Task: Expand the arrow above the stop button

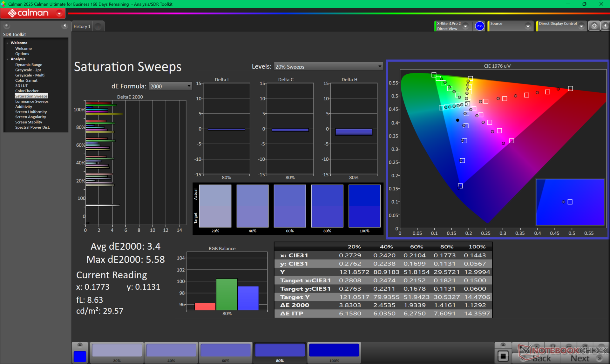Action: (x=503, y=345)
